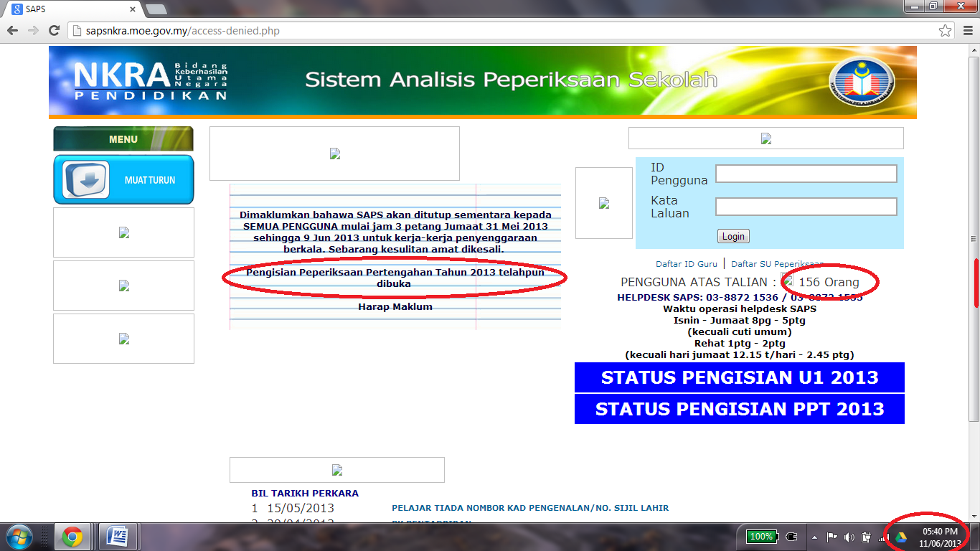This screenshot has width=980, height=551.
Task: Show hidden icons in the system tray
Action: click(x=814, y=536)
